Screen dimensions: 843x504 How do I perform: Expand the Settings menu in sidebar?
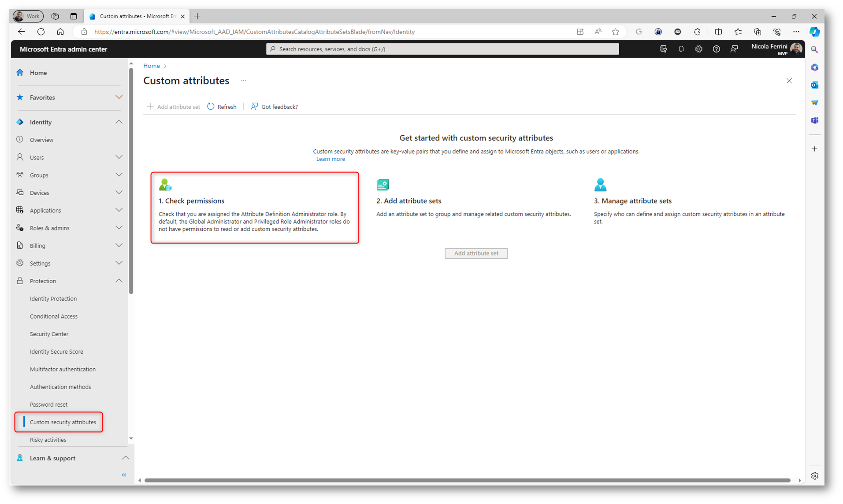[x=119, y=263]
